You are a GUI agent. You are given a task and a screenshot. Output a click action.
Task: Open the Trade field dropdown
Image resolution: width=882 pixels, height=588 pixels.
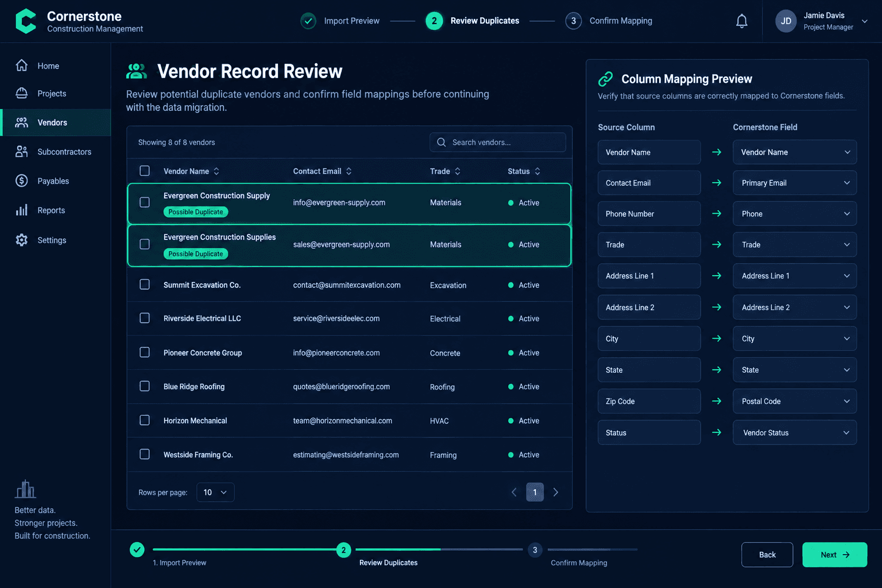[x=795, y=245]
